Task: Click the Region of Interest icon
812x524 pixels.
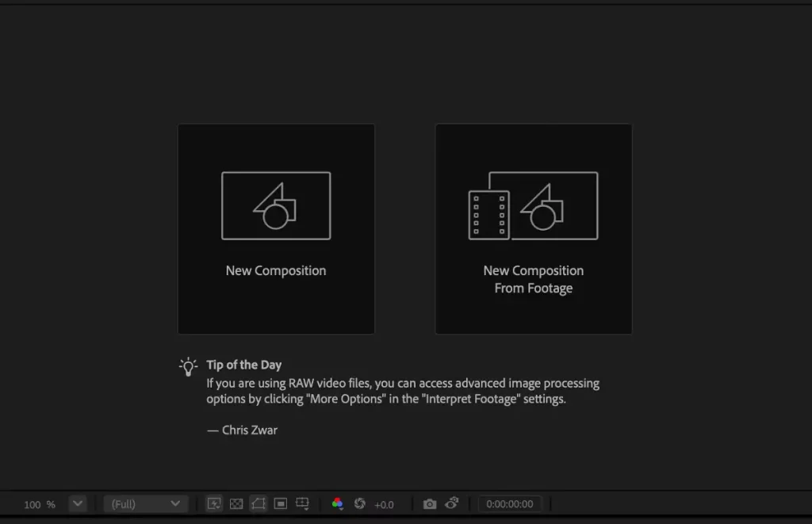Action: pos(280,504)
